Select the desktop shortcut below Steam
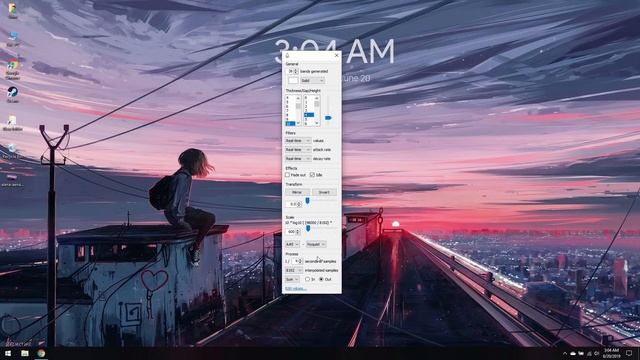640x360 pixels. pos(12,123)
